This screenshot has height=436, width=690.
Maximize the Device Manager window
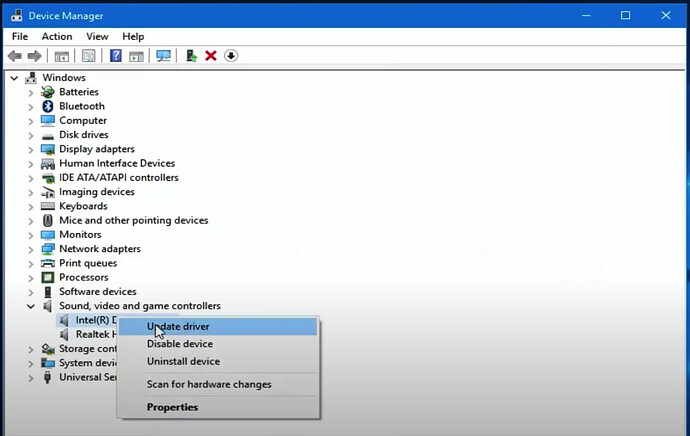click(x=625, y=15)
